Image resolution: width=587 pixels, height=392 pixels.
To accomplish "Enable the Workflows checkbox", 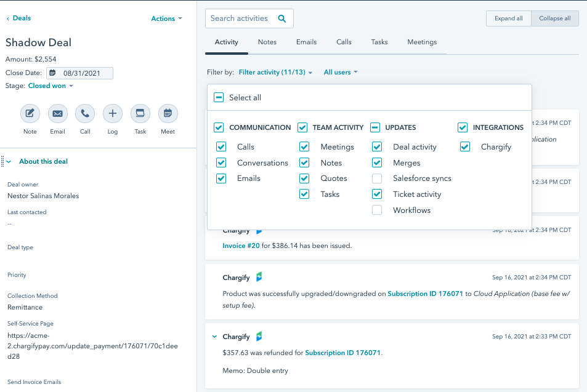I will pyautogui.click(x=377, y=210).
